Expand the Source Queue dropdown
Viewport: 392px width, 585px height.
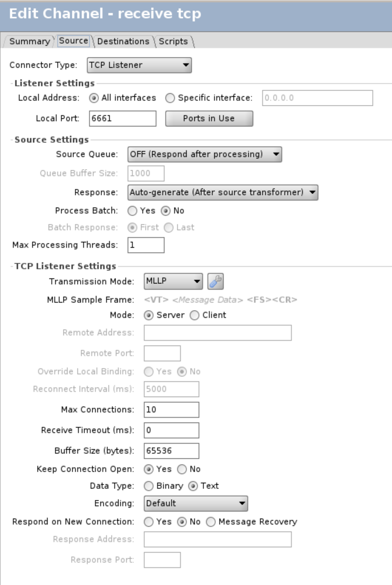(x=205, y=154)
